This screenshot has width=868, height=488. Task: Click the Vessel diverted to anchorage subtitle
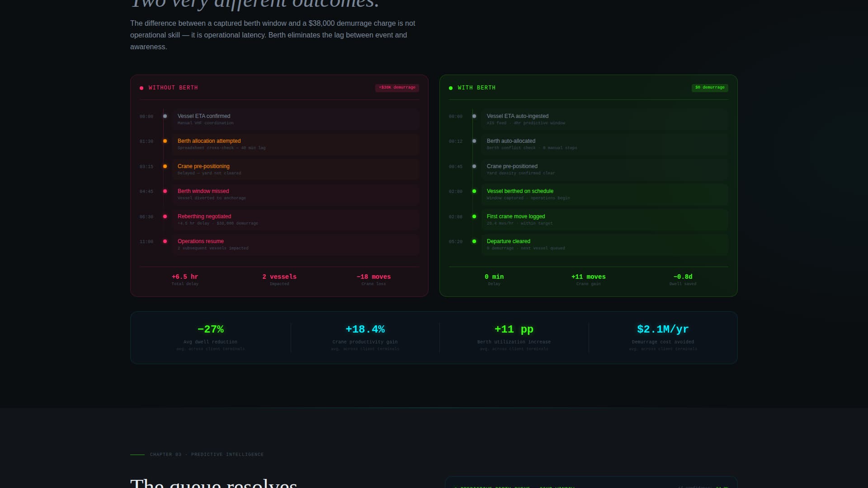pyautogui.click(x=212, y=198)
